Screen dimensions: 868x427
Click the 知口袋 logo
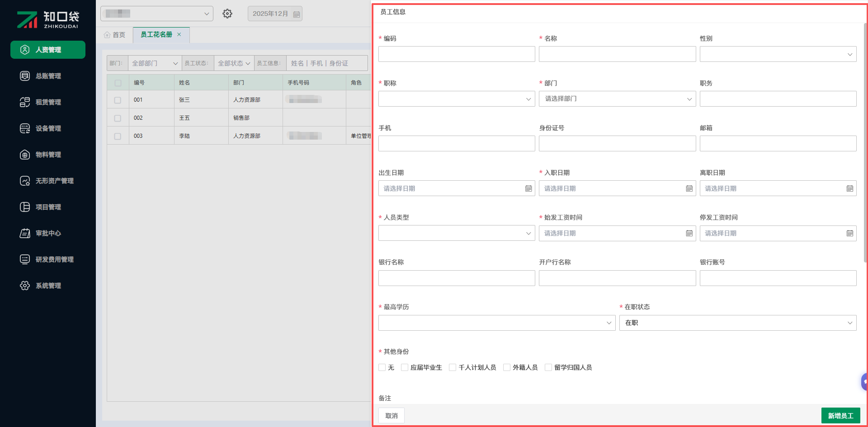tap(48, 19)
